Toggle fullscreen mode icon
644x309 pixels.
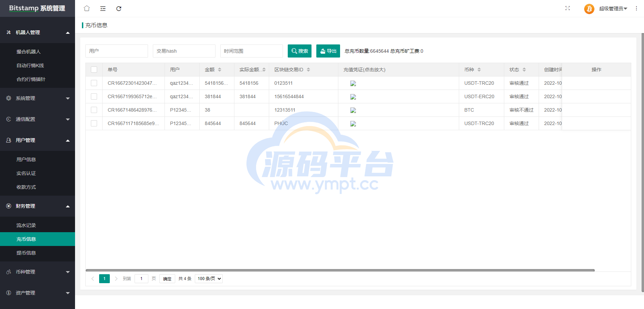click(x=568, y=8)
